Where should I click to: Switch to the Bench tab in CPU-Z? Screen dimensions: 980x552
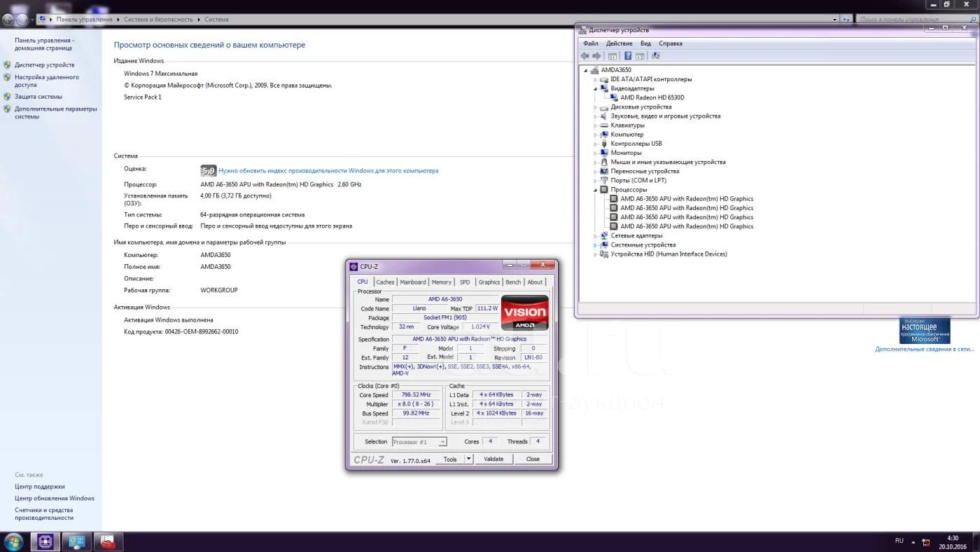tap(513, 282)
